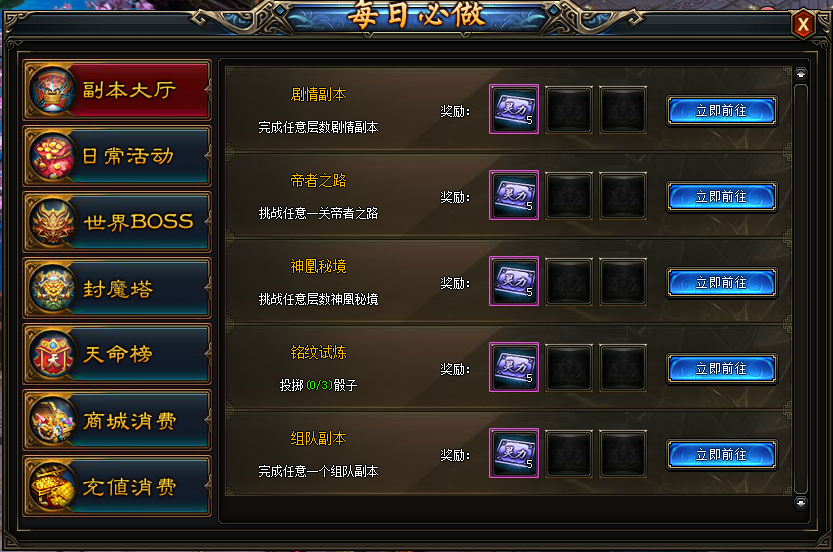Click the scrollbar down arrow
Viewport: 833px width, 552px height.
coord(801,503)
